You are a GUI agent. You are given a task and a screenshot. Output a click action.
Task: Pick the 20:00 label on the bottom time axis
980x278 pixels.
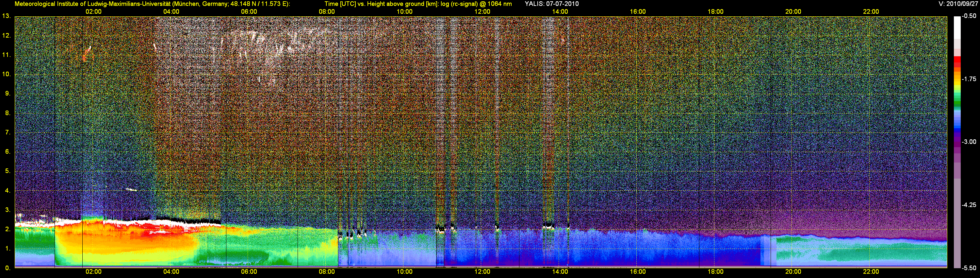793,272
